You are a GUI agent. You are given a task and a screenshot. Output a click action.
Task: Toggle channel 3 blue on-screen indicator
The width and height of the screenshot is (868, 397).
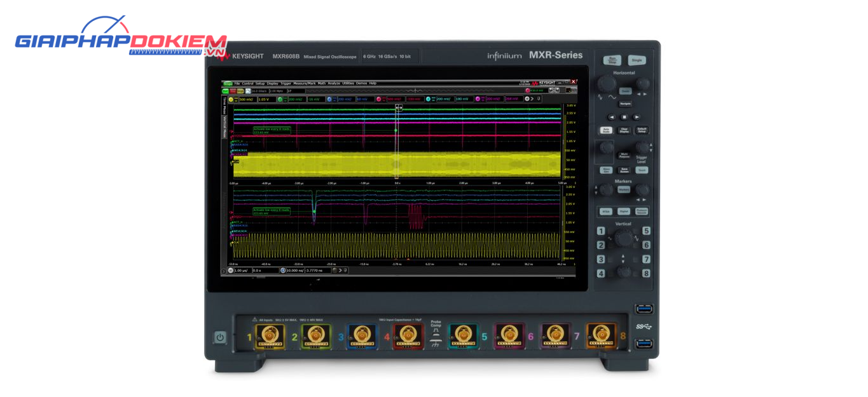click(329, 99)
